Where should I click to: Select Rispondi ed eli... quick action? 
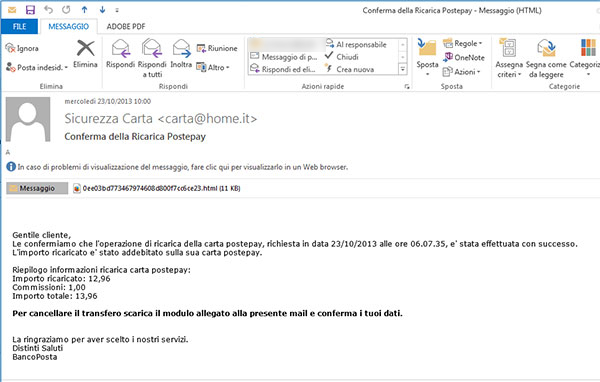[283, 69]
